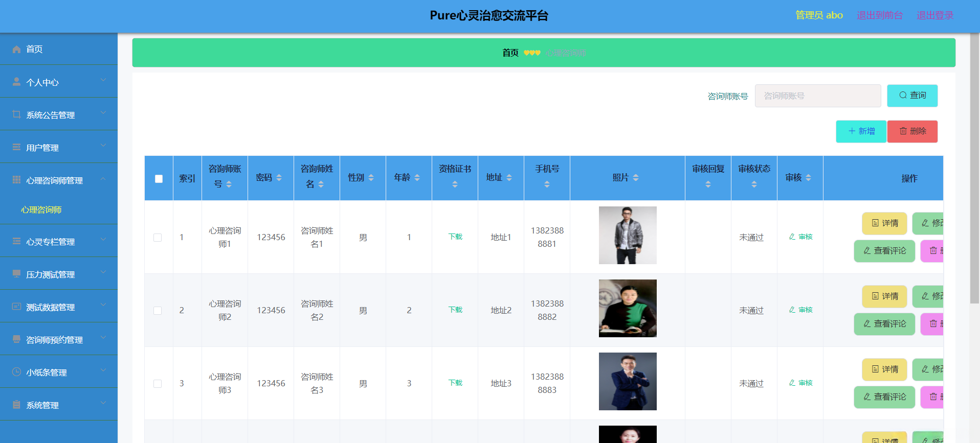Image resolution: width=980 pixels, height=443 pixels.
Task: Click the 咨询师账号 search input field
Action: [x=817, y=96]
